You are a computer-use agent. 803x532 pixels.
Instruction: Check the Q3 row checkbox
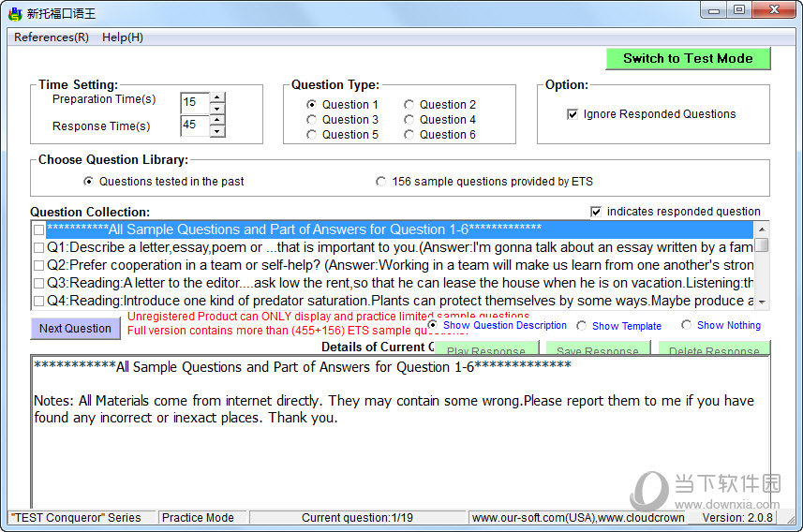click(x=39, y=283)
